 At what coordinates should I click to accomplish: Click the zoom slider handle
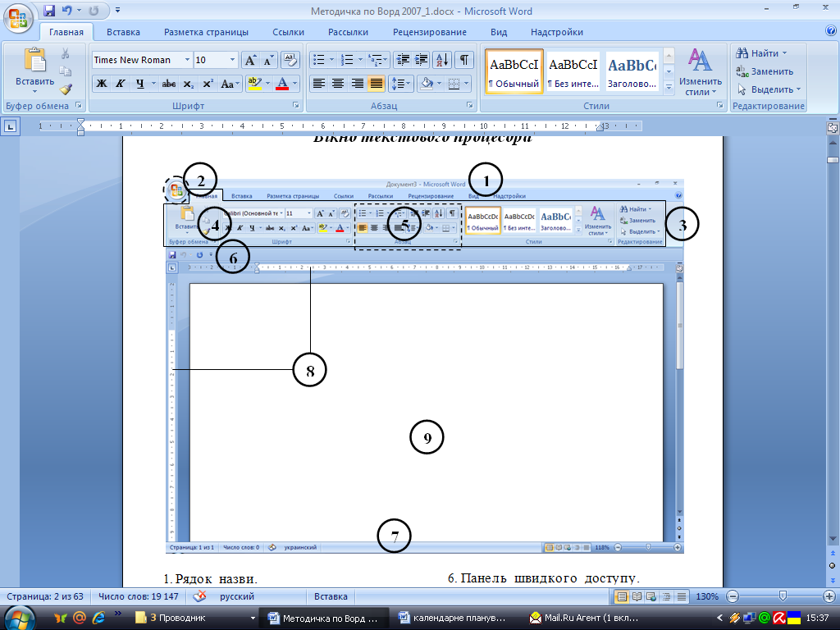(x=783, y=596)
